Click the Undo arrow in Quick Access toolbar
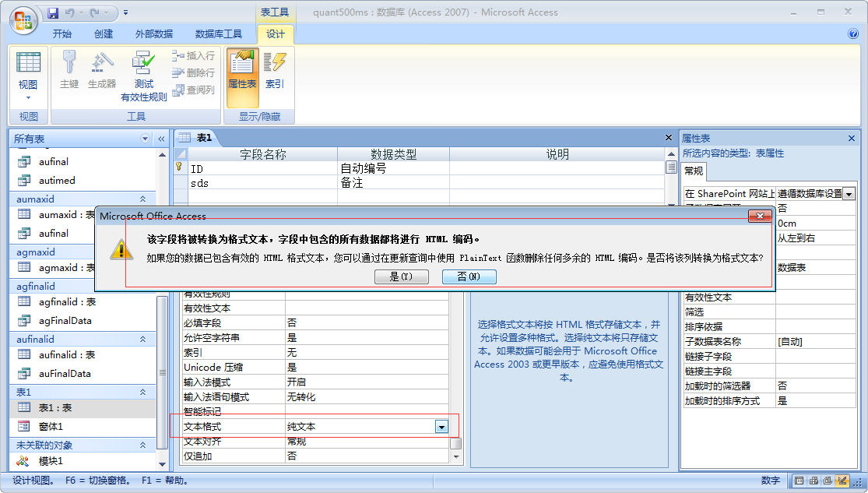The height and width of the screenshot is (493, 868). 70,12
